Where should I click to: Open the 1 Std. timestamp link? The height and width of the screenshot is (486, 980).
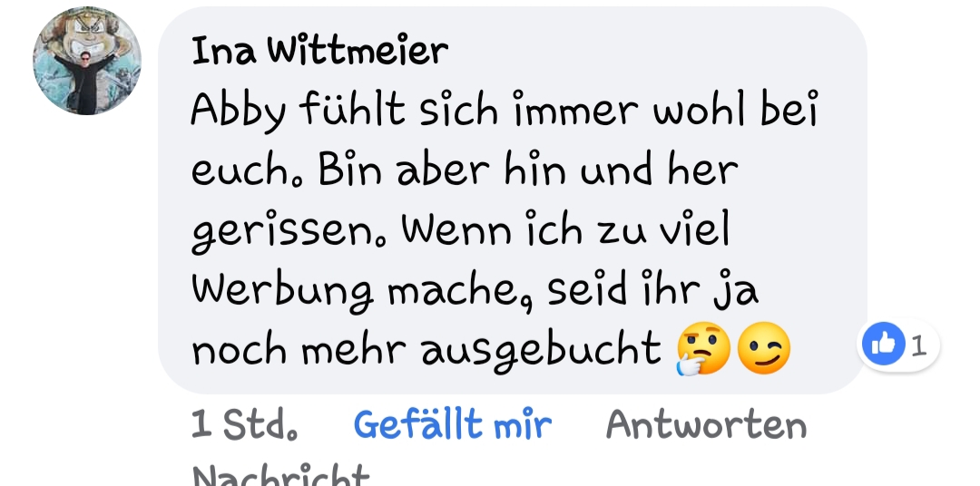[244, 424]
